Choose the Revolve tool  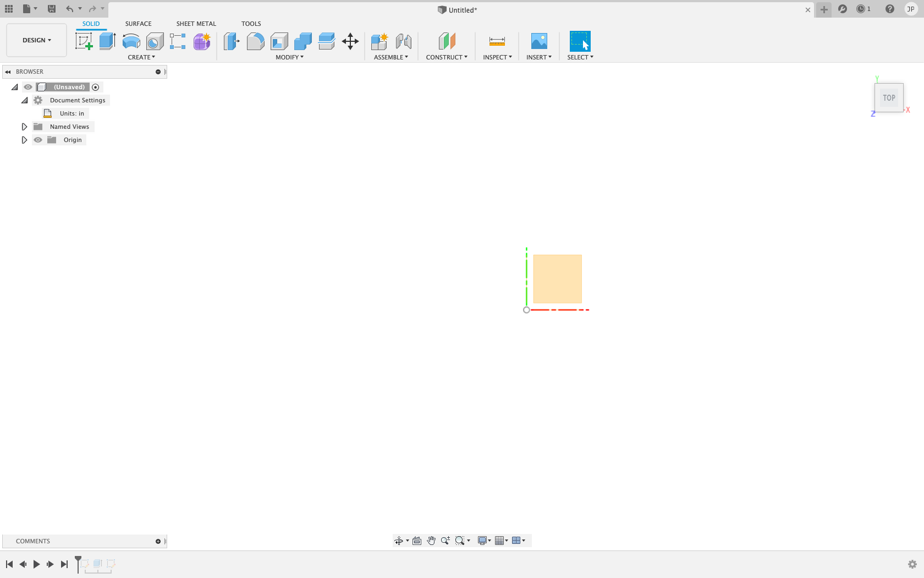pyautogui.click(x=131, y=41)
